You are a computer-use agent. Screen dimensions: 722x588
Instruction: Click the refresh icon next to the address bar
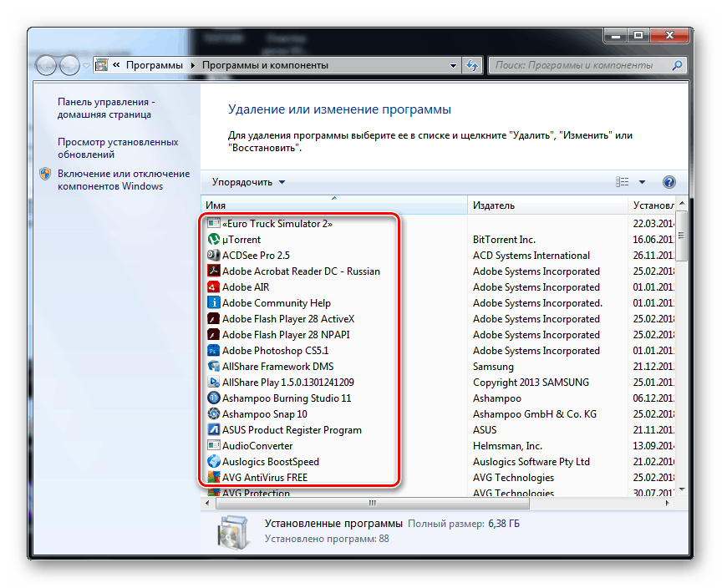coord(472,65)
